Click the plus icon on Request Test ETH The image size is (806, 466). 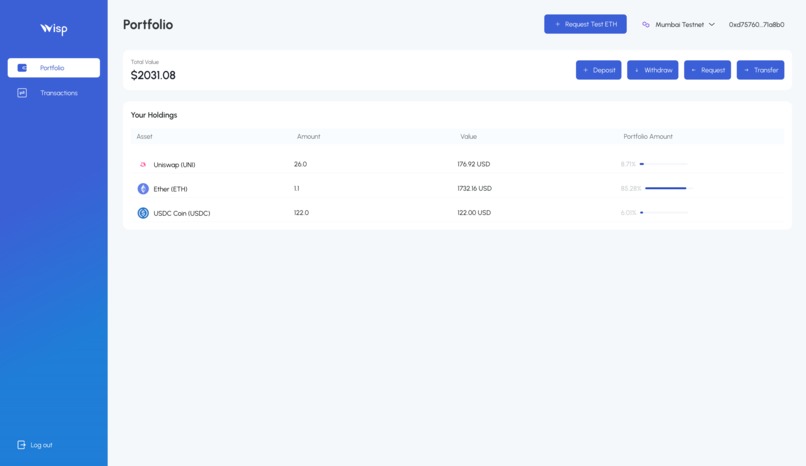pos(557,24)
